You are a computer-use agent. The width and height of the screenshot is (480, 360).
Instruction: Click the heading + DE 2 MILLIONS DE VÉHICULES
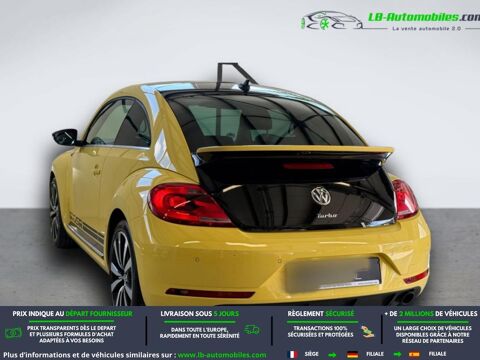(x=431, y=314)
